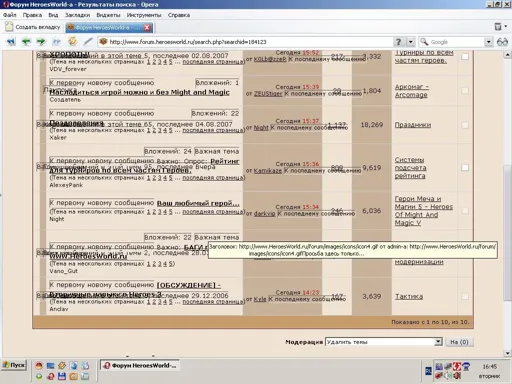Open the Google search engine dropdown arrow

click(488, 42)
